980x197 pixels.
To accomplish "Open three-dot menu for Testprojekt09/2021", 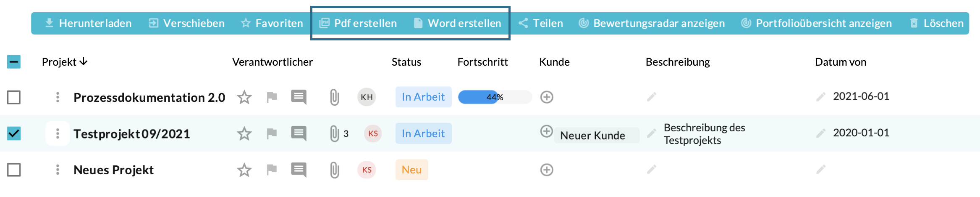I will click(x=58, y=133).
